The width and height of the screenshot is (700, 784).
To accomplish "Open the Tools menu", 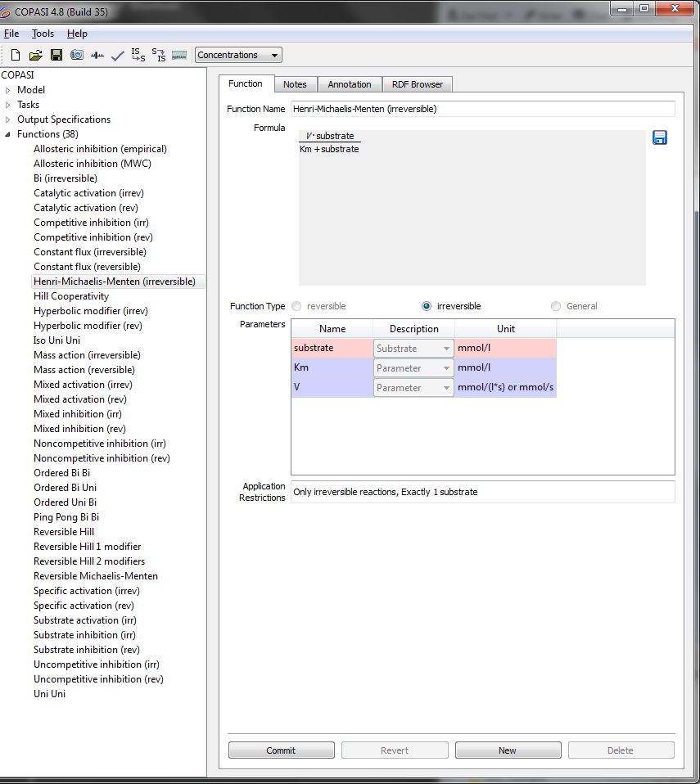I will coord(43,34).
